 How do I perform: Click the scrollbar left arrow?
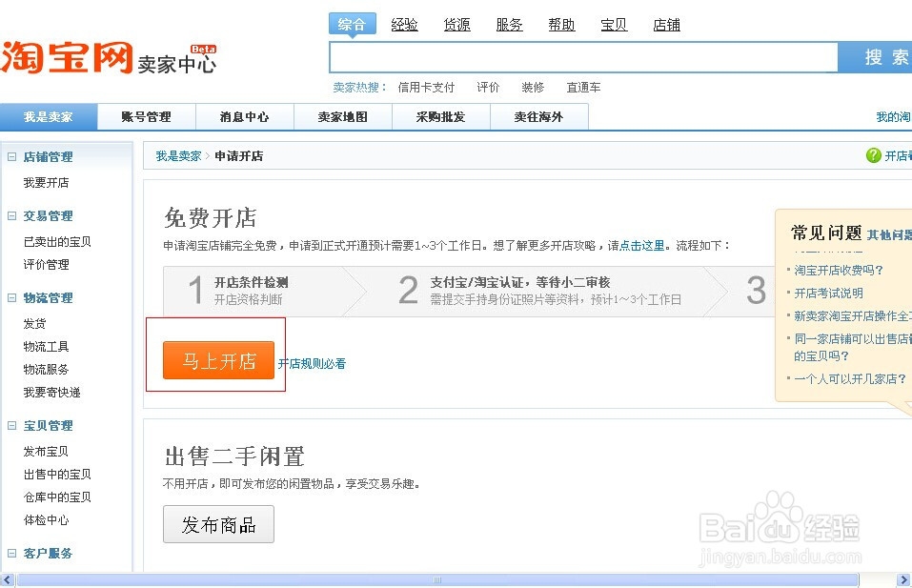(x=7, y=579)
